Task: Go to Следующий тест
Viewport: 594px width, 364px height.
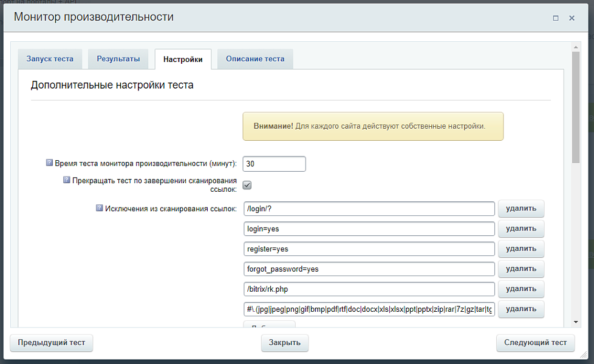Action: pos(535,343)
